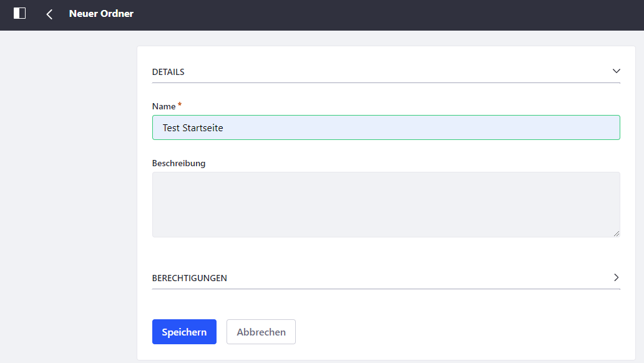This screenshot has height=363, width=644.
Task: Focus the Beschreibung text area
Action: click(386, 204)
